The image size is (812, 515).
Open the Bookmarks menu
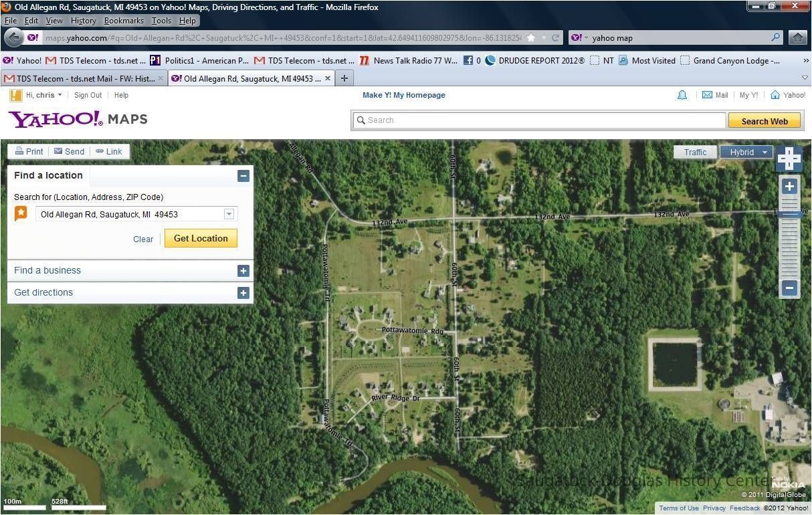click(x=124, y=21)
